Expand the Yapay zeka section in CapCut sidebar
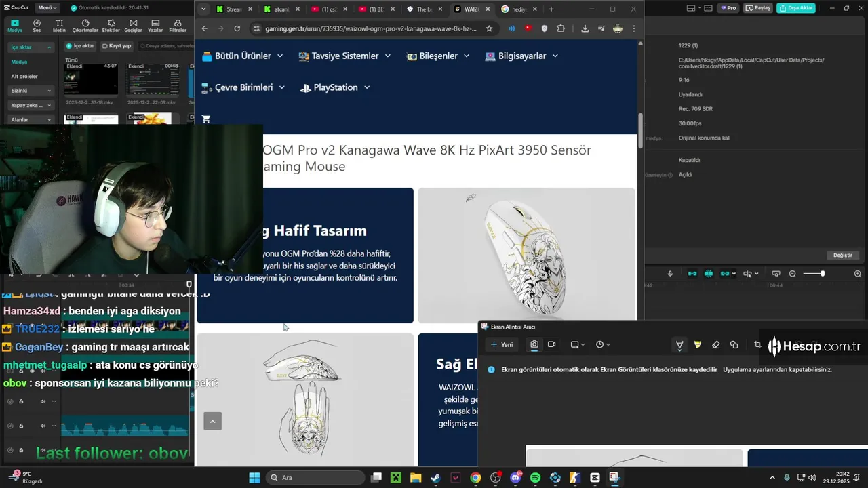The height and width of the screenshot is (488, 868). (31, 105)
